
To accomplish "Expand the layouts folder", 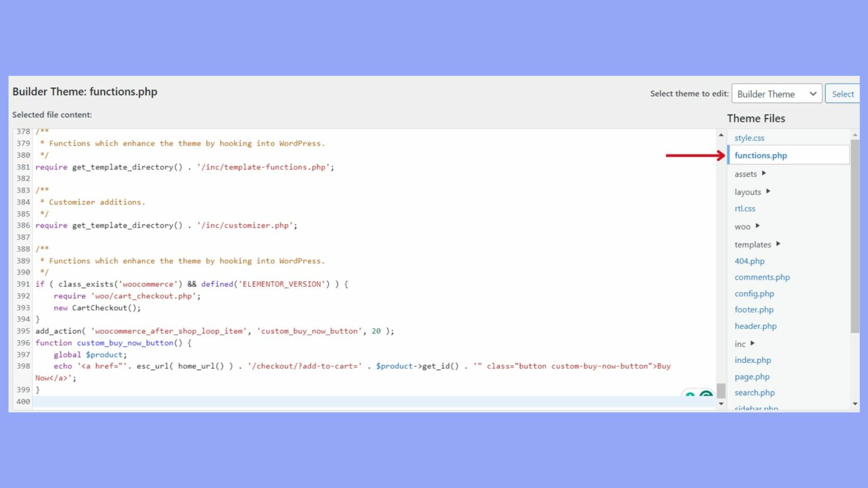I will [748, 192].
